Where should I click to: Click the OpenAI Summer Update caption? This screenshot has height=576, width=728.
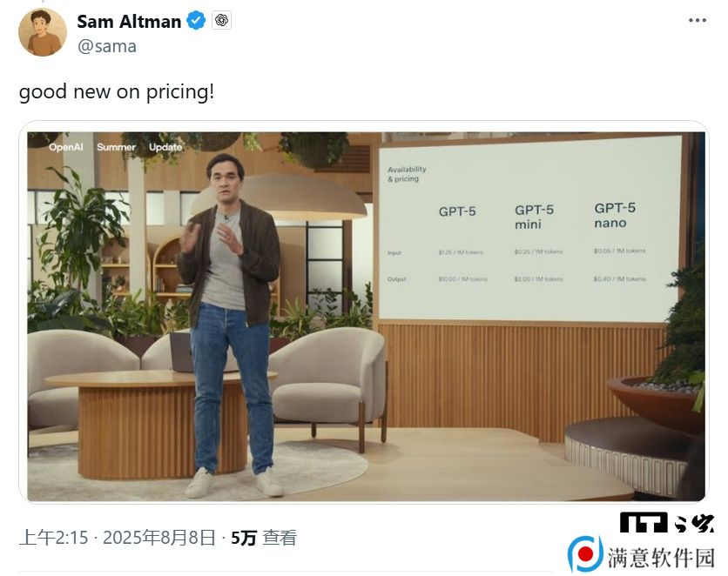(x=116, y=147)
